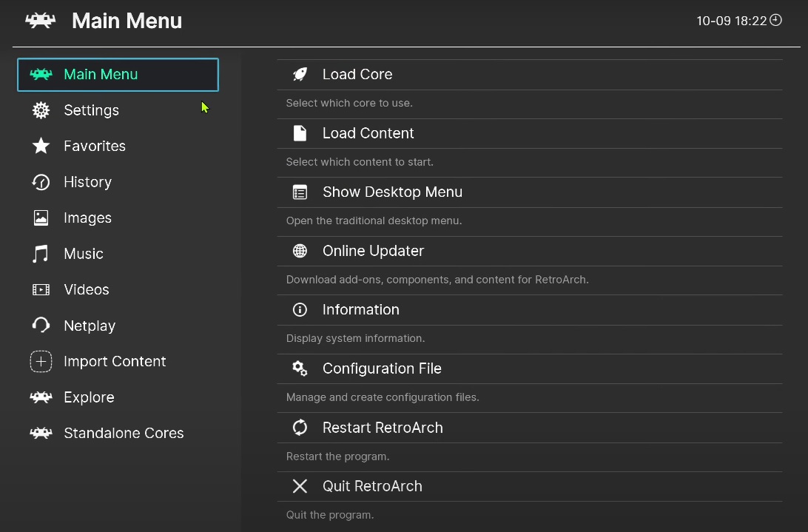808x532 pixels.
Task: Click the gears icon for Configuration File
Action: [x=300, y=368]
